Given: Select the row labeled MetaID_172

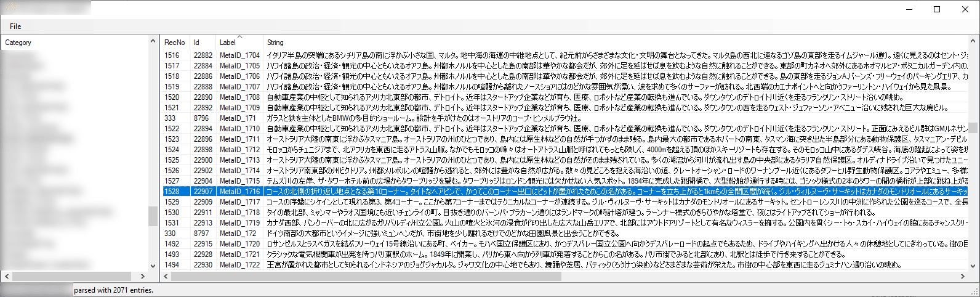Looking at the screenshot, I should click(565, 233).
